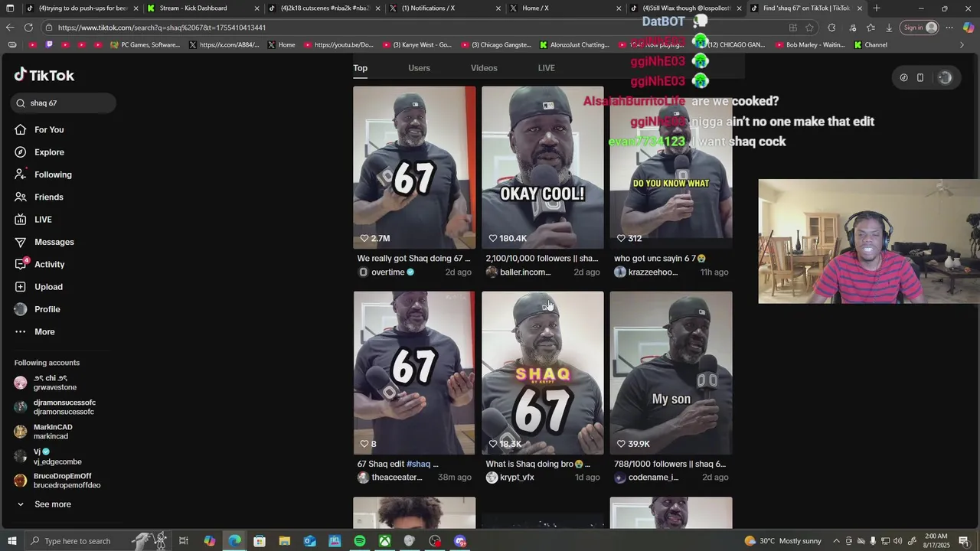Open the 67 Shaq edit video with 8 likes
This screenshot has height=551, width=980.
pyautogui.click(x=414, y=373)
